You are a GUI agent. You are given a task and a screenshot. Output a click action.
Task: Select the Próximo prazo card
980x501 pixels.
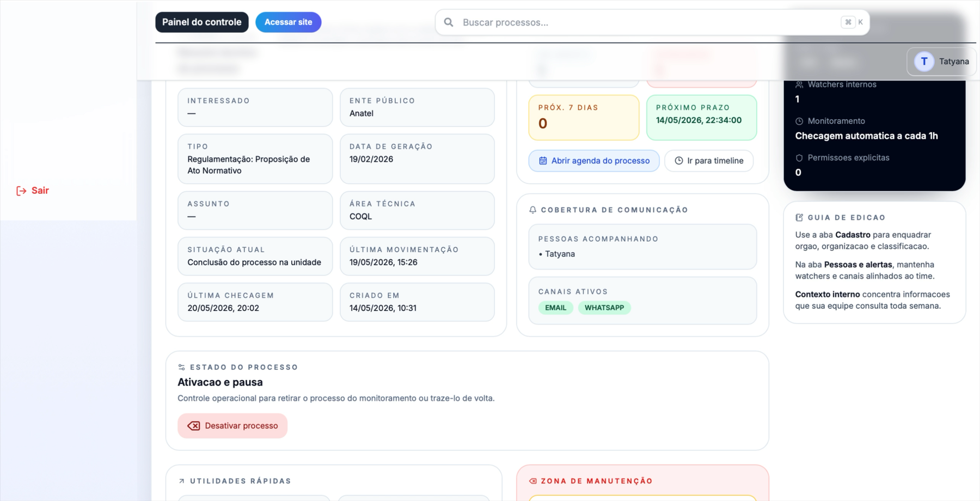tap(701, 118)
